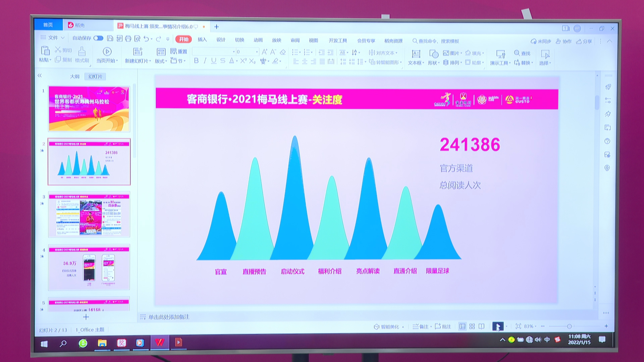Start slideshow from status bar play button

pyautogui.click(x=497, y=326)
